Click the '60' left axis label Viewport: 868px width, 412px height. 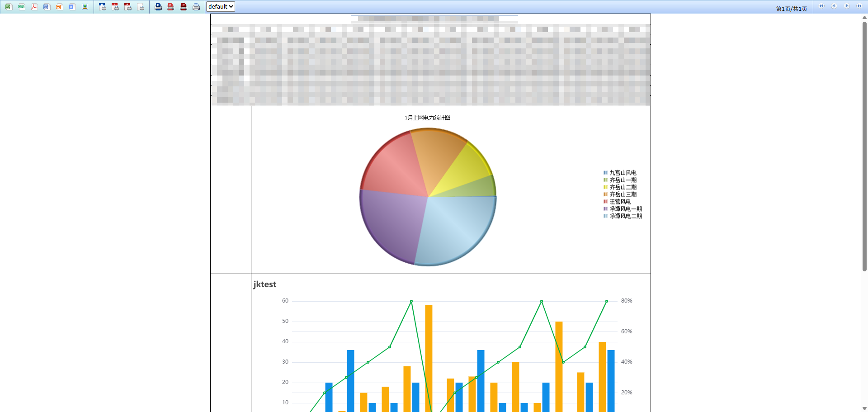(285, 301)
